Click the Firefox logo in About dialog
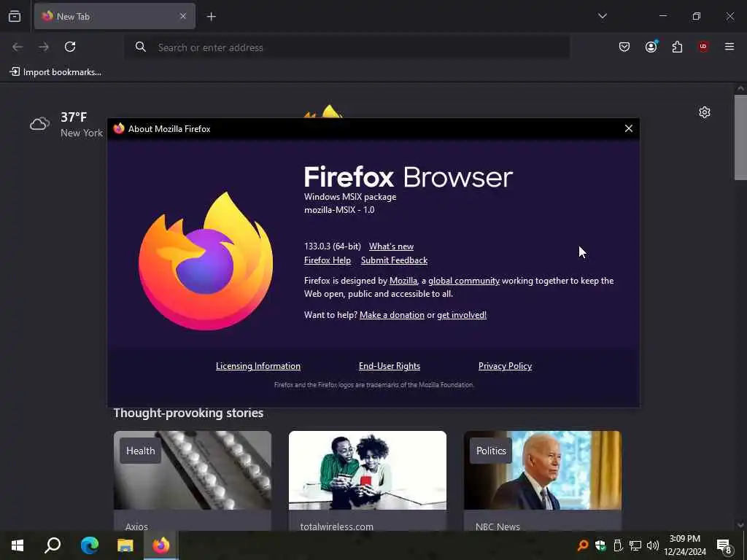The height and width of the screenshot is (560, 747). click(x=206, y=261)
